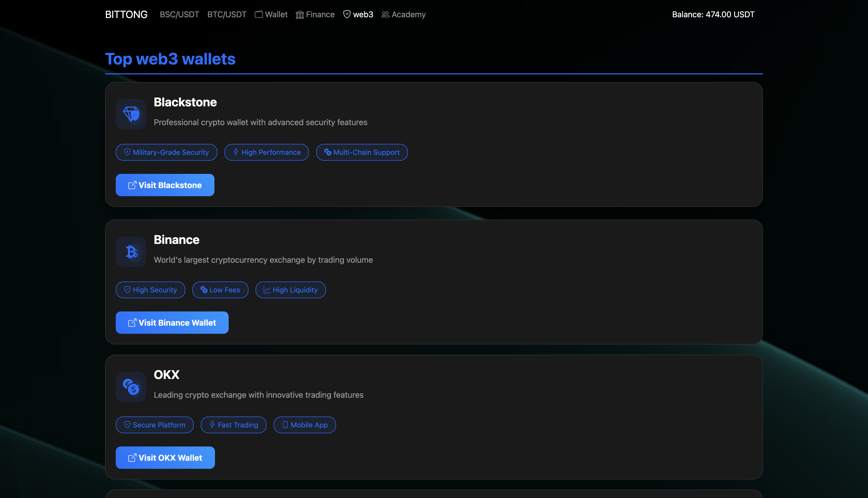Click the Blackstone diamond logo icon

pos(131,114)
